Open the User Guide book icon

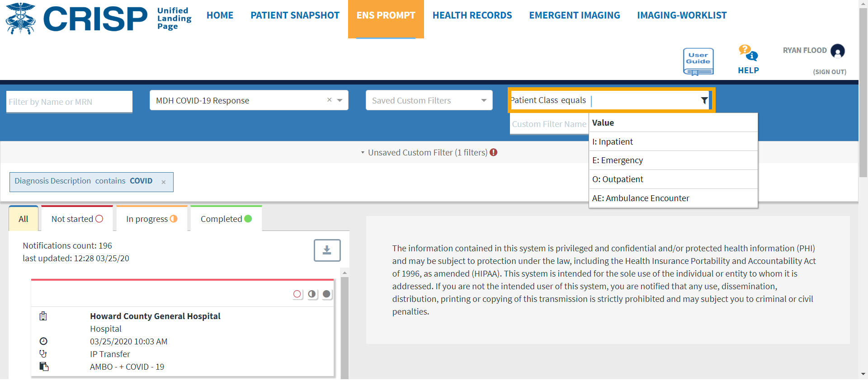click(x=698, y=61)
